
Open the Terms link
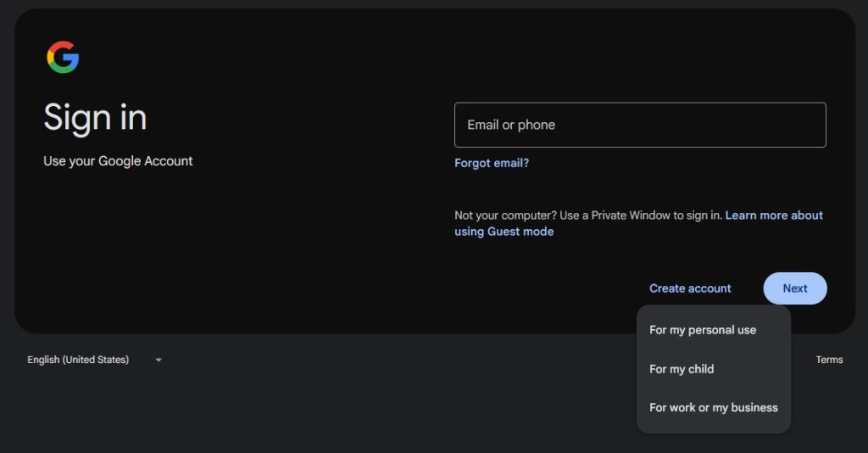[829, 360]
